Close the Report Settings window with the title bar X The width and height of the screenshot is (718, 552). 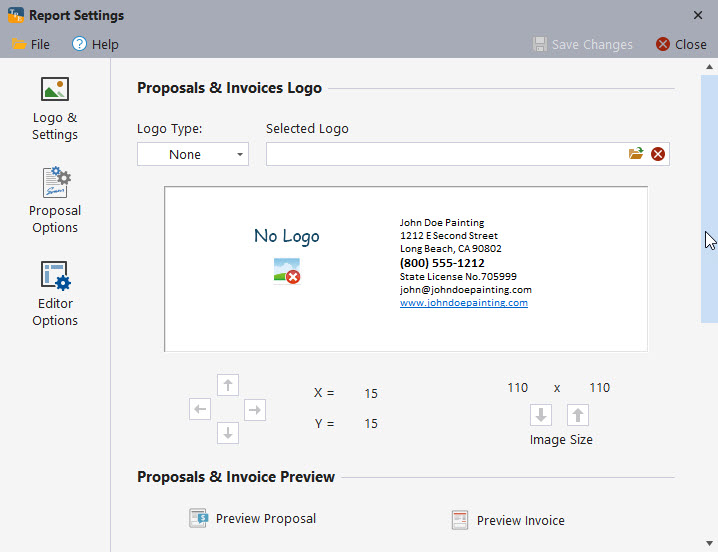(x=697, y=15)
